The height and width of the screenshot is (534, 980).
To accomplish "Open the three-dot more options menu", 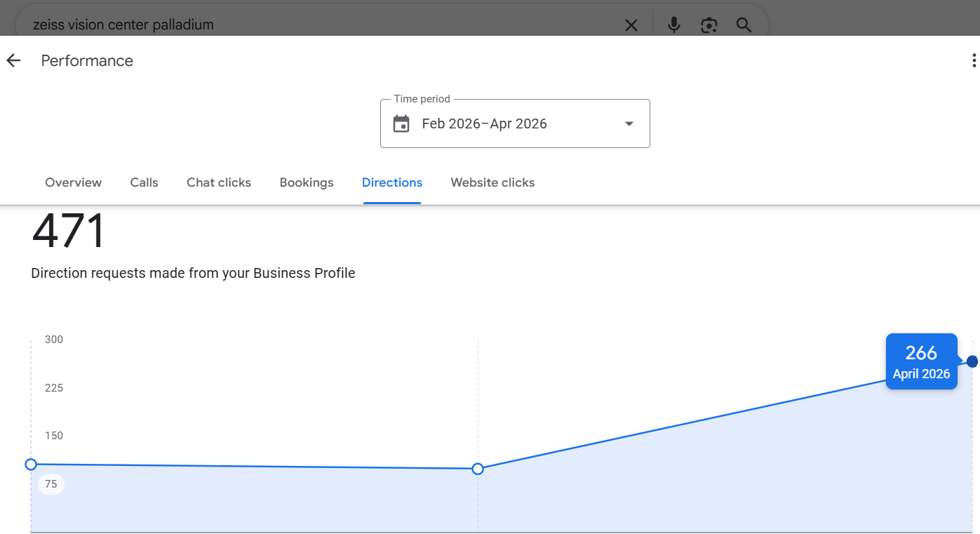I will [974, 60].
